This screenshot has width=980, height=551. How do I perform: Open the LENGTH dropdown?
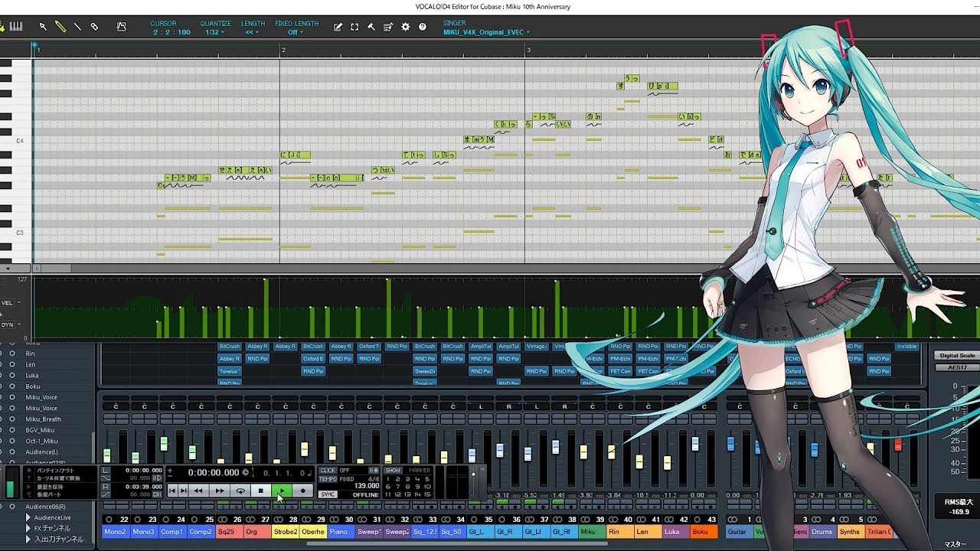252,32
